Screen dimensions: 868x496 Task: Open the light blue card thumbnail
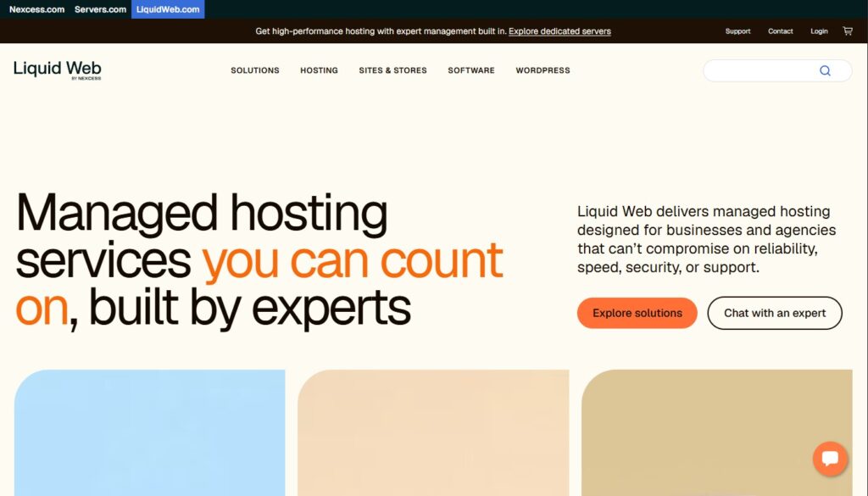pos(149,433)
